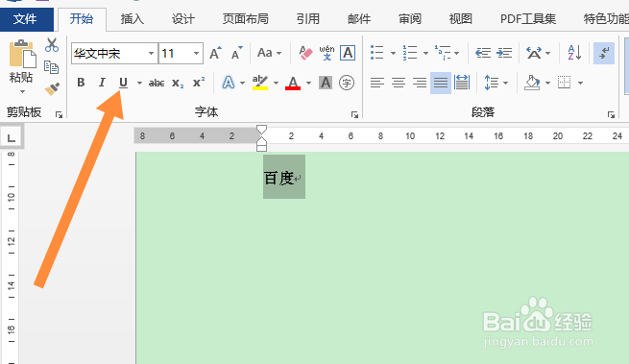
Task: Open the Phonetic Guide wén icon
Action: pos(327,53)
